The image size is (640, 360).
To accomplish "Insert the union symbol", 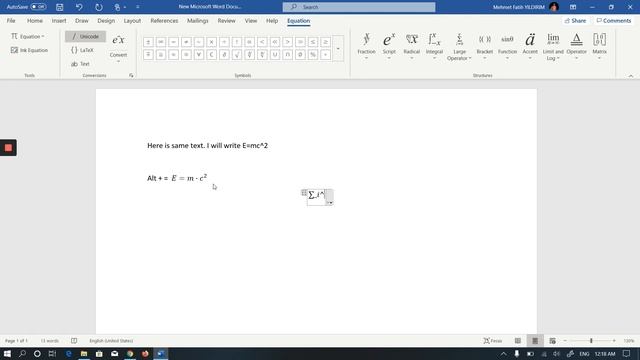I will pyautogui.click(x=275, y=55).
